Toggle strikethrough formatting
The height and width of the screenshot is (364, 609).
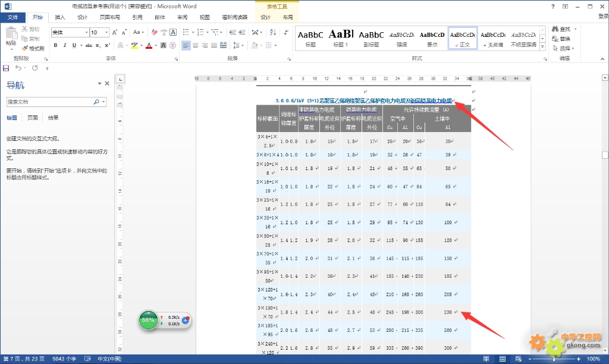[x=89, y=45]
